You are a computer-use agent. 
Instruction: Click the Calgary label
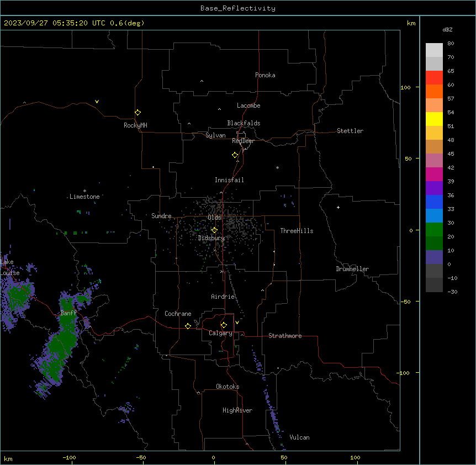click(x=220, y=333)
